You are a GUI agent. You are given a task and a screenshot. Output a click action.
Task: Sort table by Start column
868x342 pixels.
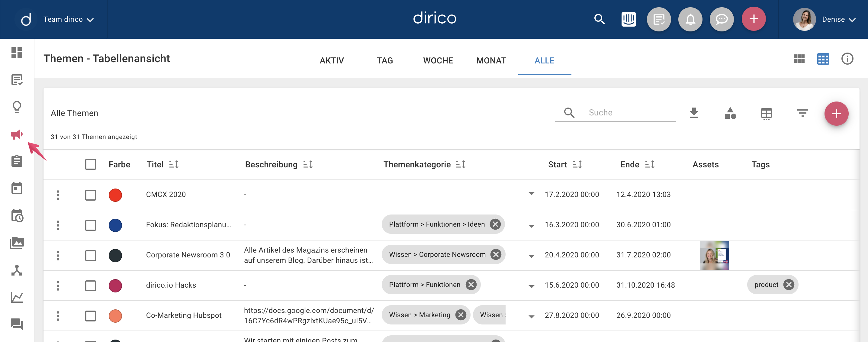(x=577, y=164)
